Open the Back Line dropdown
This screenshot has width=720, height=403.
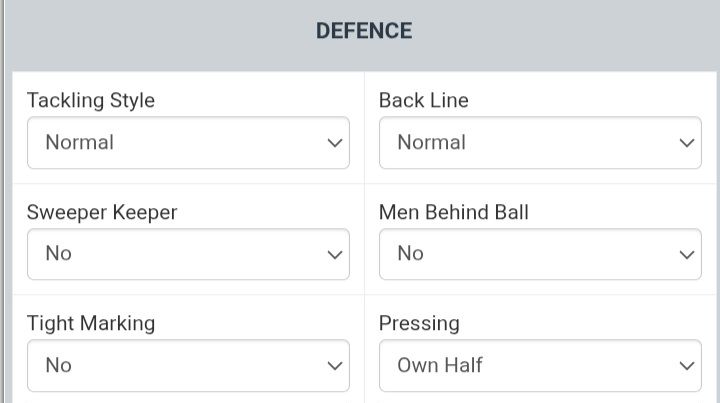coord(540,143)
